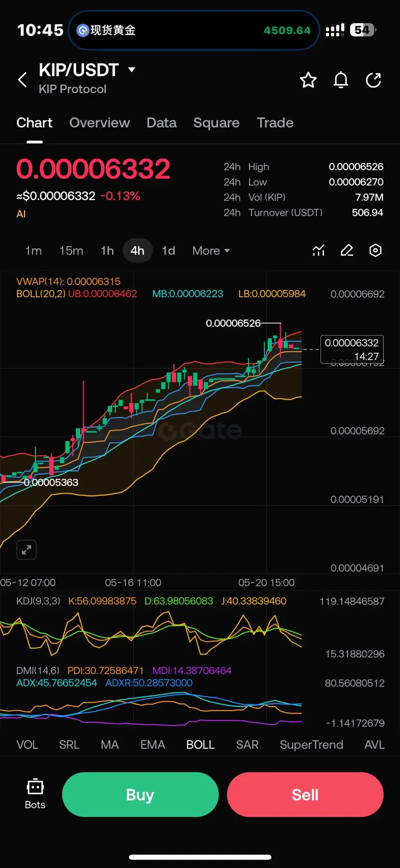Tap the battery indicator in status bar
Screen dimensions: 400x868
pos(363,30)
